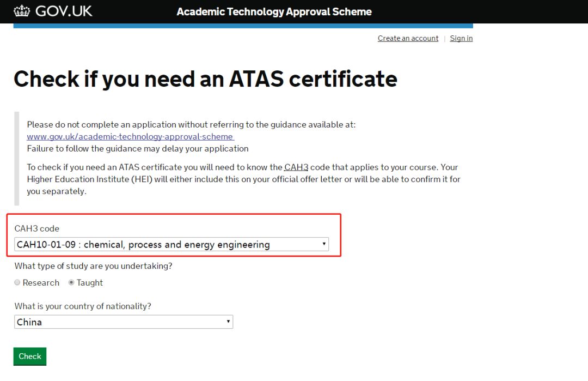Click the Taught option label text
This screenshot has width=588, height=381.
point(90,283)
